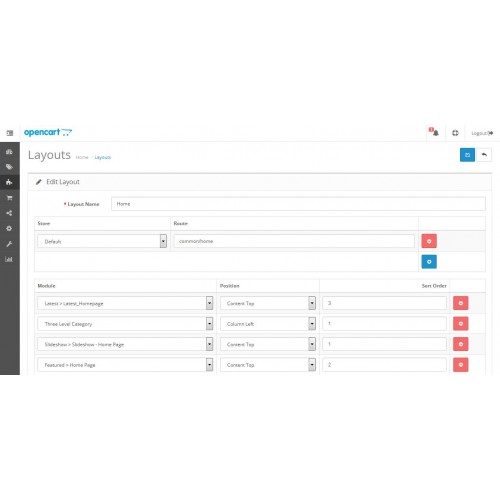This screenshot has height=500, width=500.
Task: Click the blue save layout button
Action: [467, 155]
